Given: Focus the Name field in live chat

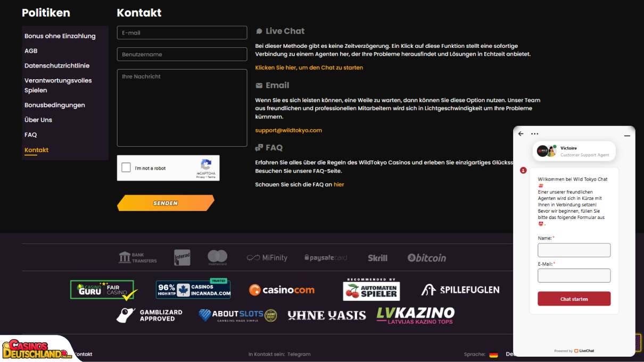Looking at the screenshot, I should click(x=574, y=250).
